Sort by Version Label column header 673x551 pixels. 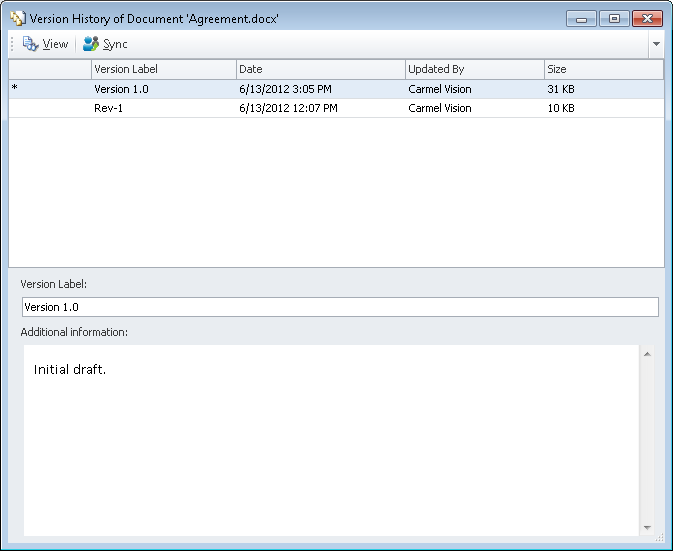click(x=163, y=69)
